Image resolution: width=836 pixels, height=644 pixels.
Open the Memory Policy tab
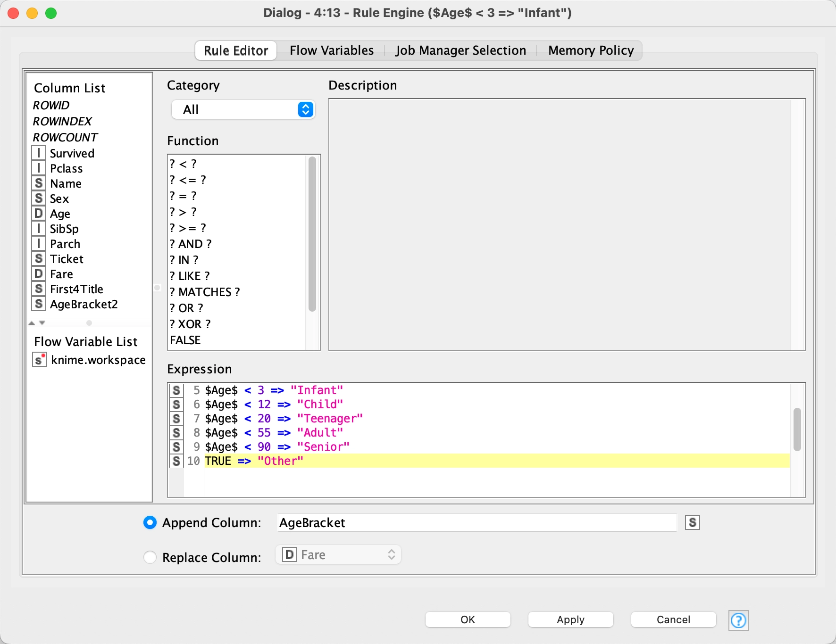click(591, 50)
